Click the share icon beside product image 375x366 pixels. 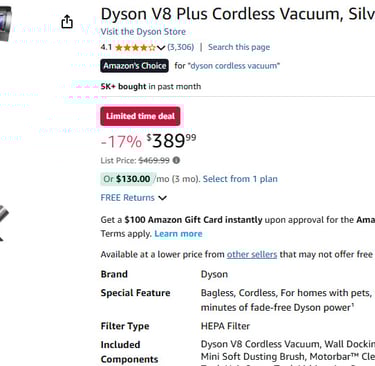[x=67, y=22]
